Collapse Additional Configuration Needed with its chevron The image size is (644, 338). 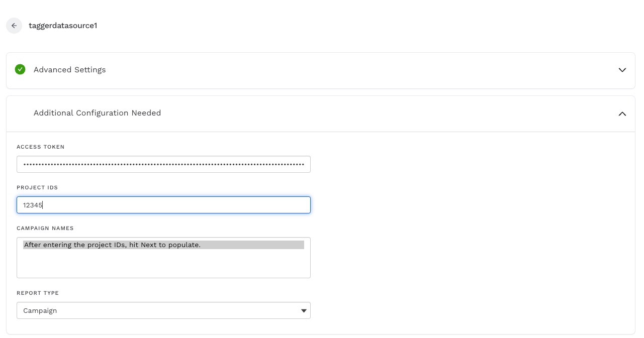622,114
